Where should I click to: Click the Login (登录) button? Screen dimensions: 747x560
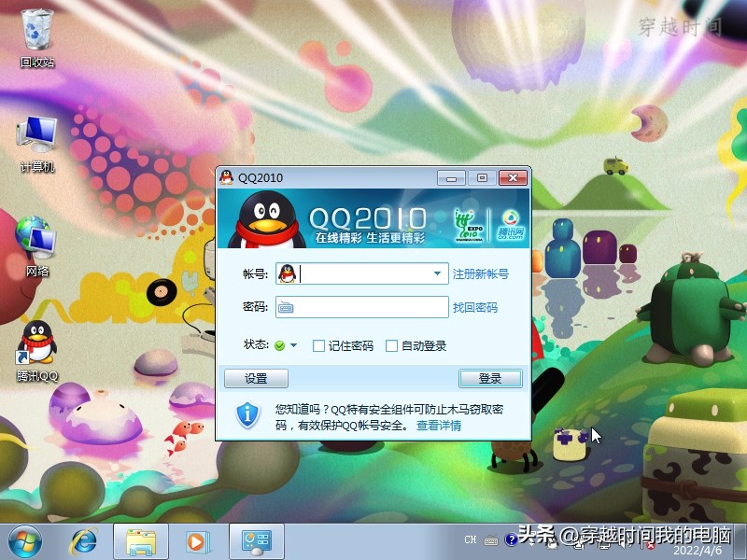490,379
